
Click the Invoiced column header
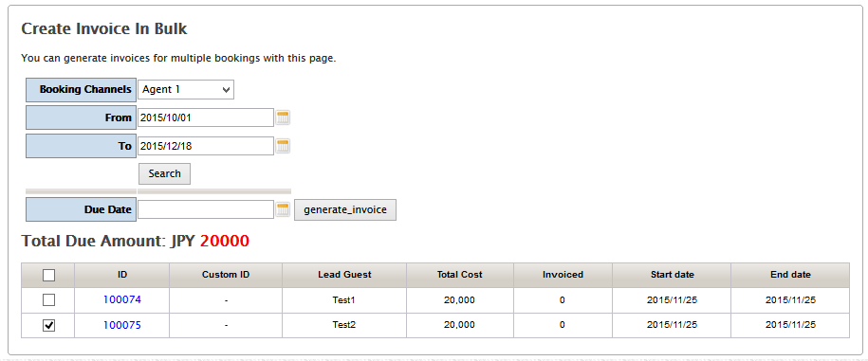(x=563, y=275)
